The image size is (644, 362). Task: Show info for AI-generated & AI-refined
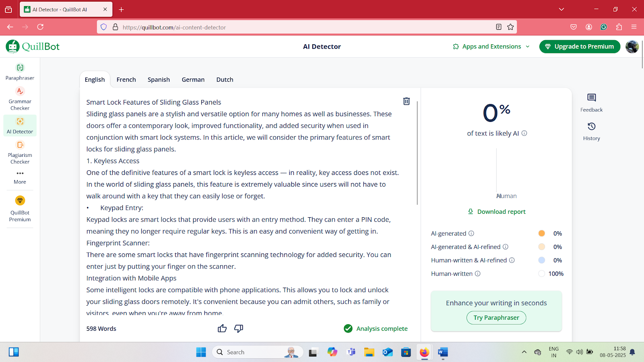coord(506,247)
